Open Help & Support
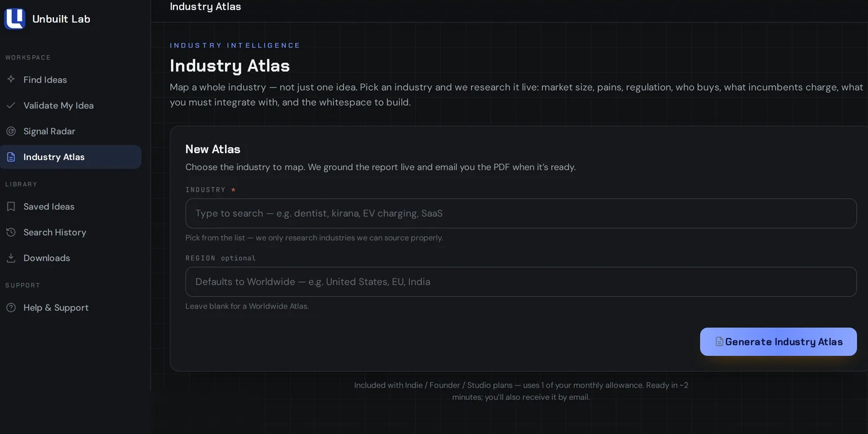The width and height of the screenshot is (868, 434). point(71,308)
